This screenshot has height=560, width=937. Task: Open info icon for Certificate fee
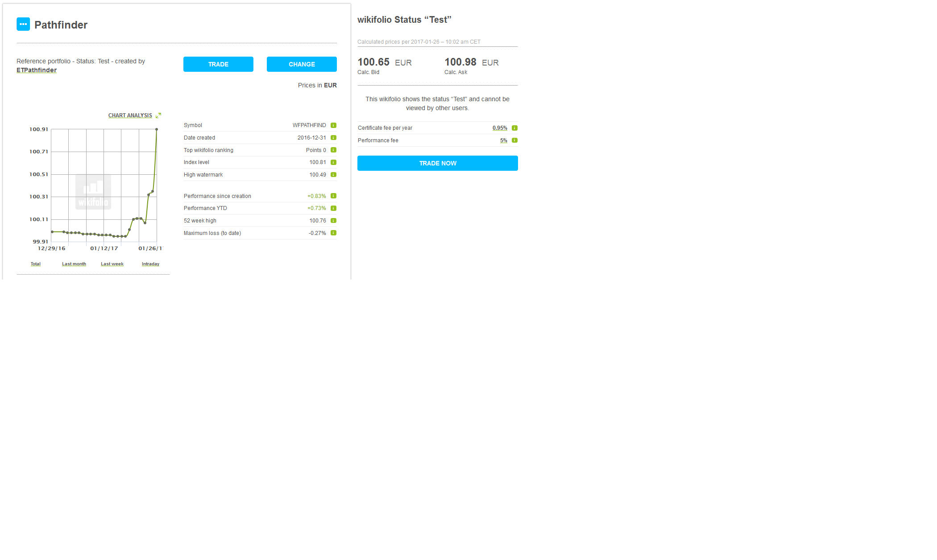(514, 128)
